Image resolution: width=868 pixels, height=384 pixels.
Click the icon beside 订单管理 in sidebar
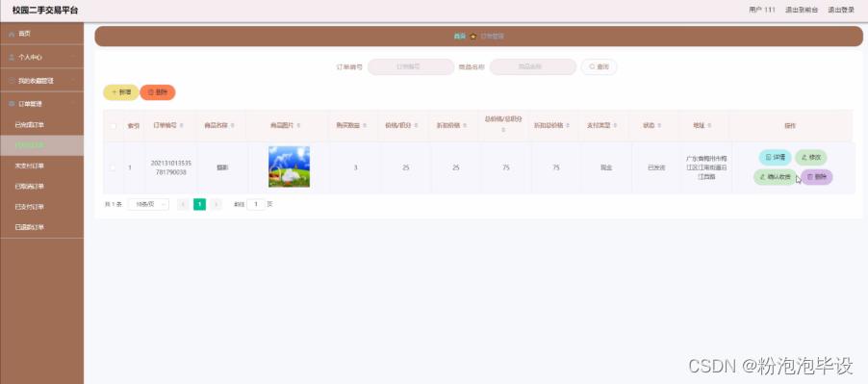12,104
